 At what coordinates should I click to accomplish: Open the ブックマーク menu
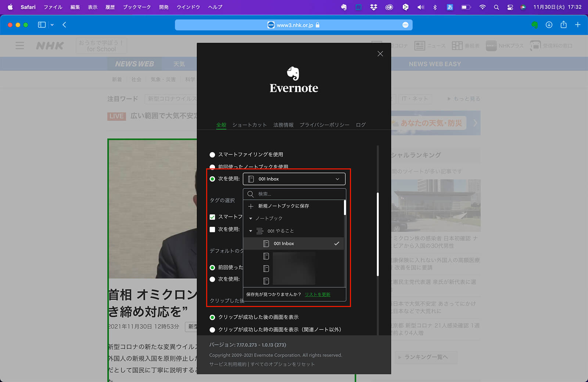click(137, 7)
